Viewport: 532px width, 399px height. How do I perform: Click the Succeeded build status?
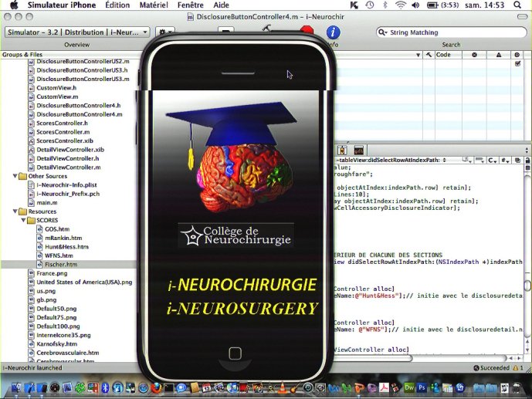491,368
